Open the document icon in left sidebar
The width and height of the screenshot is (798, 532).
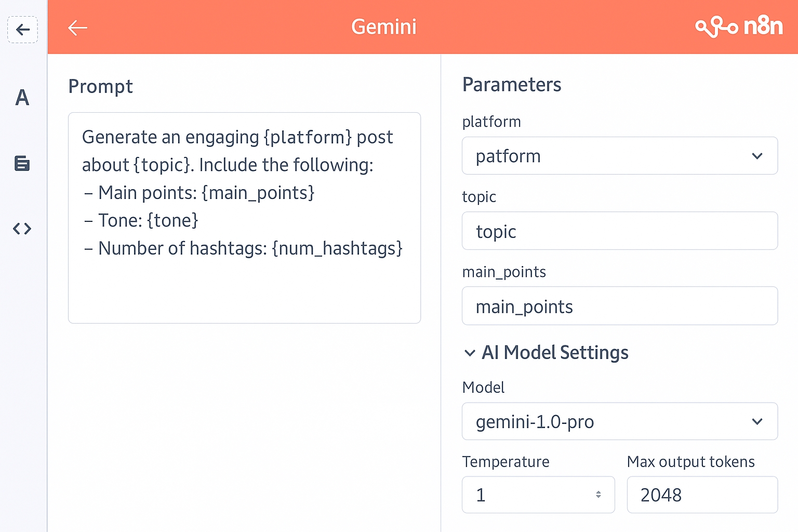coord(22,164)
